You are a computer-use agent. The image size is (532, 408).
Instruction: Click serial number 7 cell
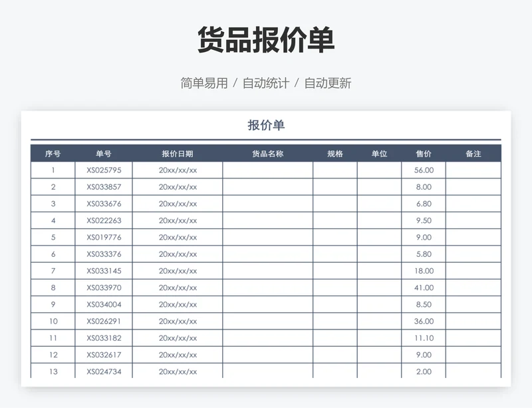click(53, 271)
